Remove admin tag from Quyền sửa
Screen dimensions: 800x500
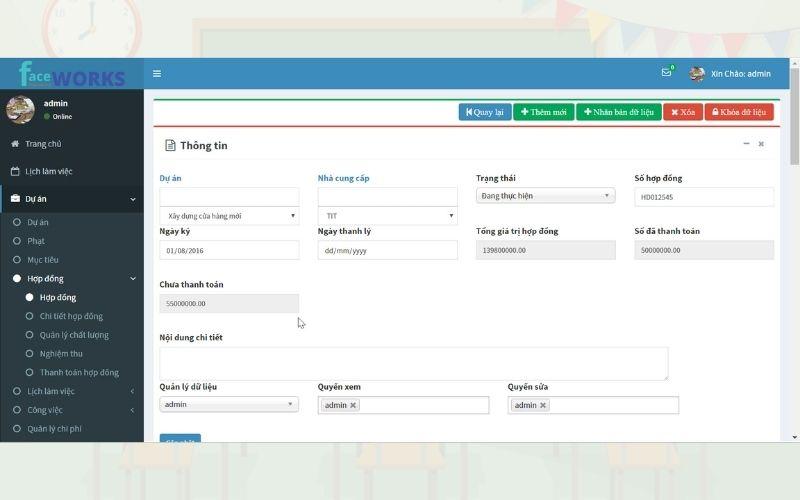(543, 405)
